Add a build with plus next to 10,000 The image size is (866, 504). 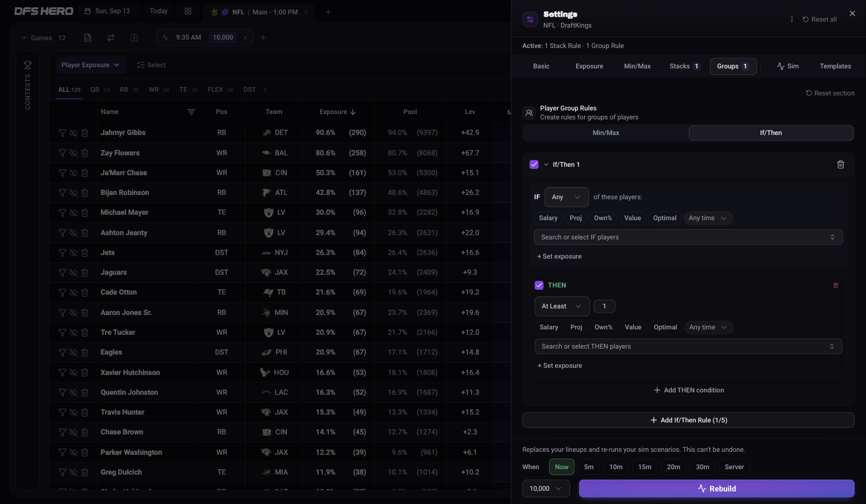pos(263,38)
